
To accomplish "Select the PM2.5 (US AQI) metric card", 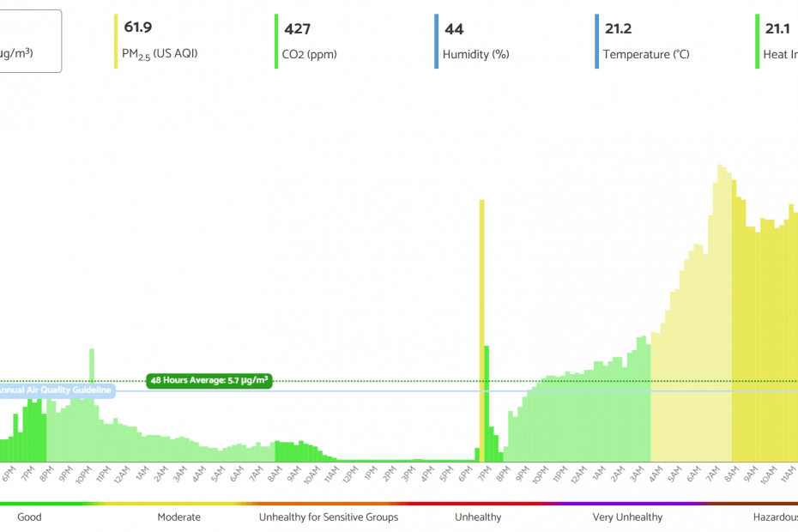I will [163, 39].
